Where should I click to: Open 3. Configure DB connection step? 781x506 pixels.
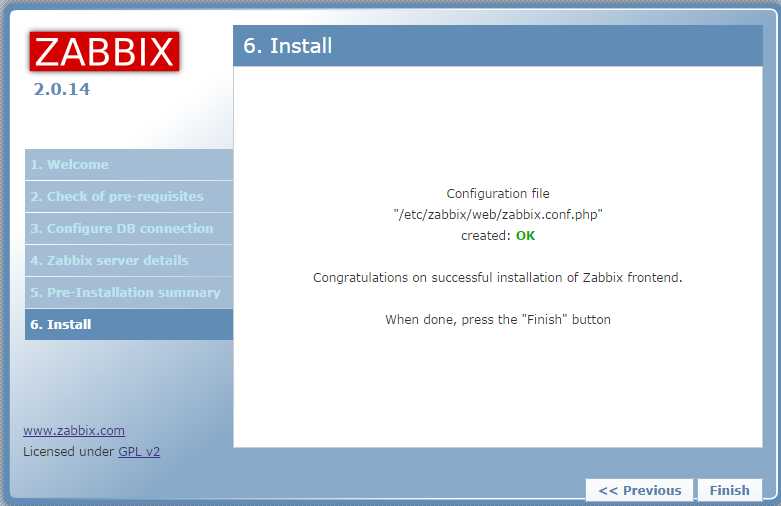click(129, 228)
